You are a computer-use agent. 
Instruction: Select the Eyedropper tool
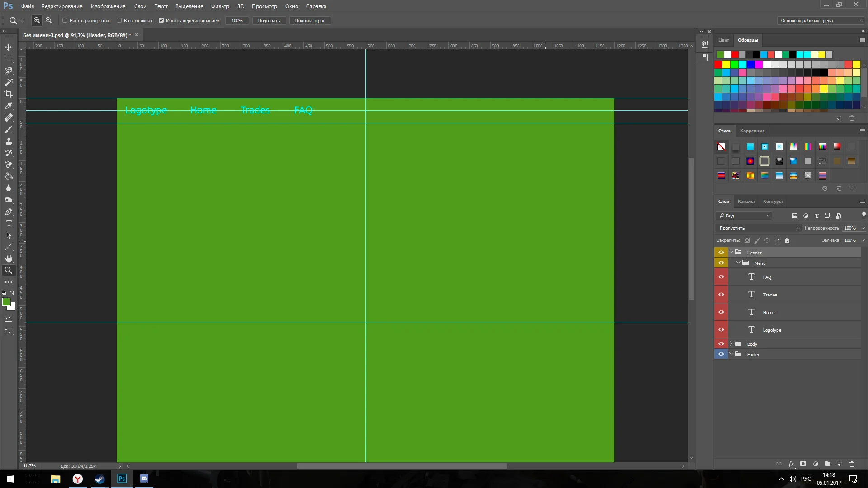9,106
